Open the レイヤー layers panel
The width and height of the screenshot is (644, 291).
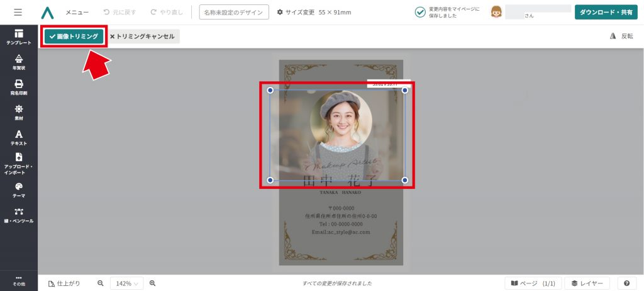coord(587,283)
